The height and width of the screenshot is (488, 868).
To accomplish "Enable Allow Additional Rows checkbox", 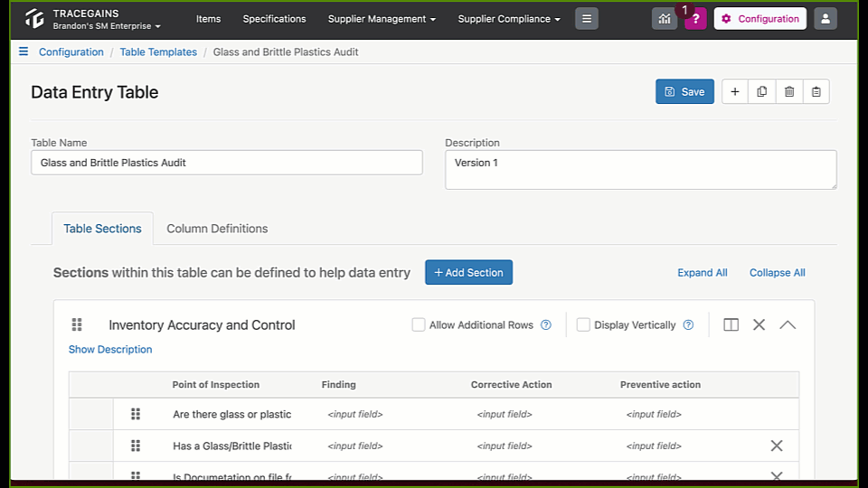I will (x=419, y=324).
